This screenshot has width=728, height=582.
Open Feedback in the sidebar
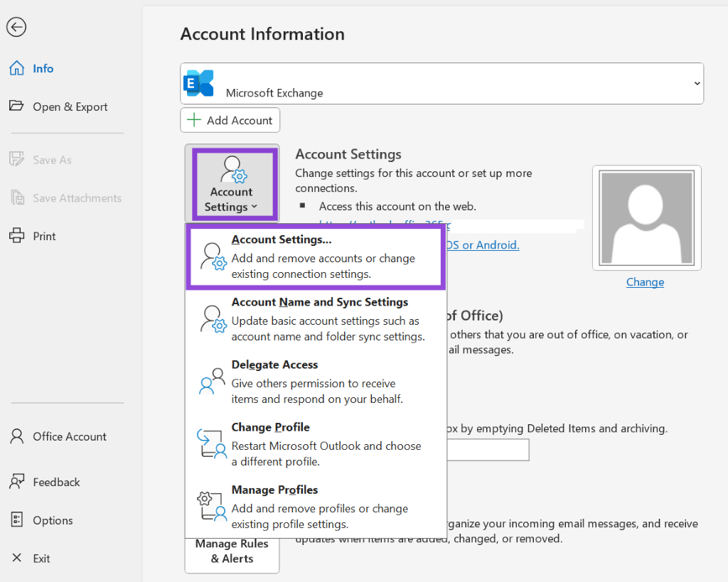56,483
